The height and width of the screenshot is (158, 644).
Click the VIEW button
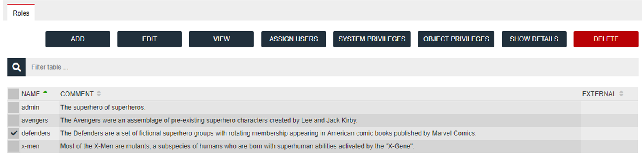click(x=221, y=39)
